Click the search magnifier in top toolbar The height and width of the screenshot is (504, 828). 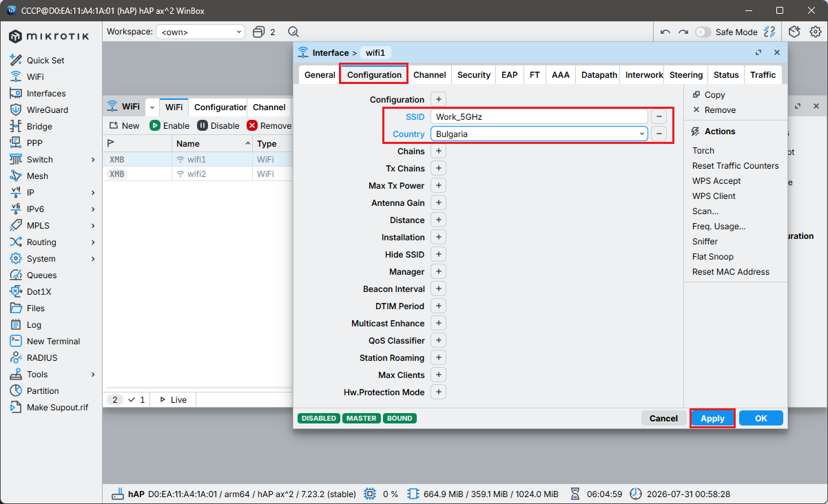coord(293,32)
